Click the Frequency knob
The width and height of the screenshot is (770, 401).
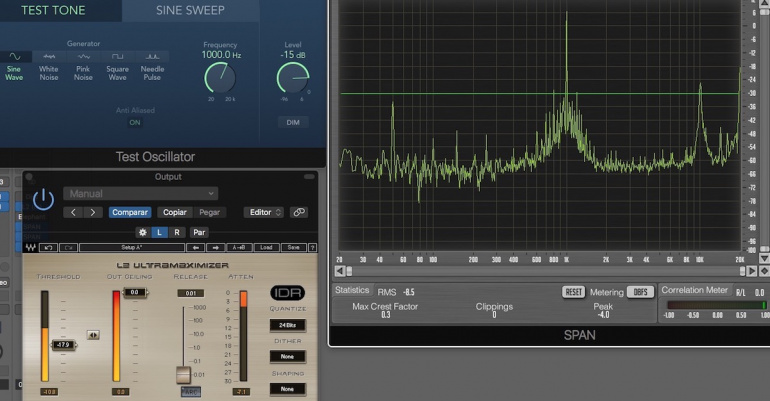pyautogui.click(x=220, y=78)
